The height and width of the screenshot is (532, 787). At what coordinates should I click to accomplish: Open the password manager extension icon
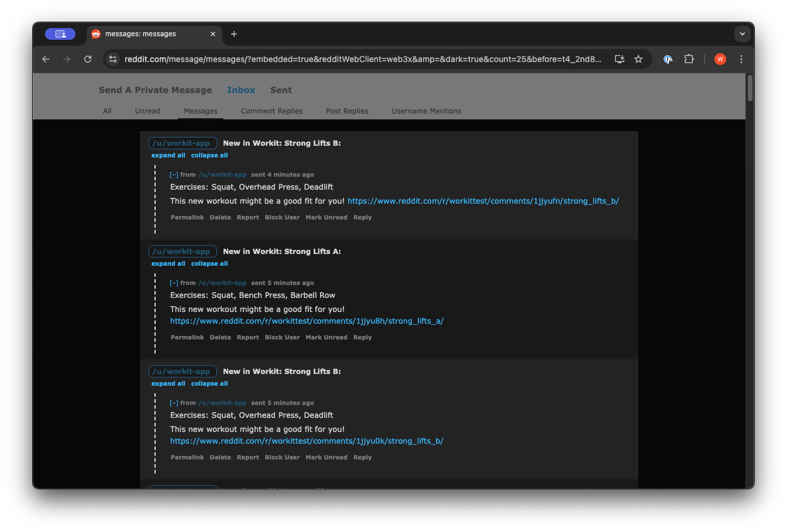pos(668,59)
